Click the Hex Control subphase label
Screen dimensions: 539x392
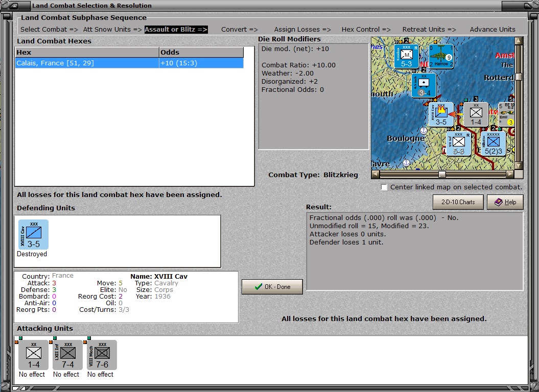[366, 30]
